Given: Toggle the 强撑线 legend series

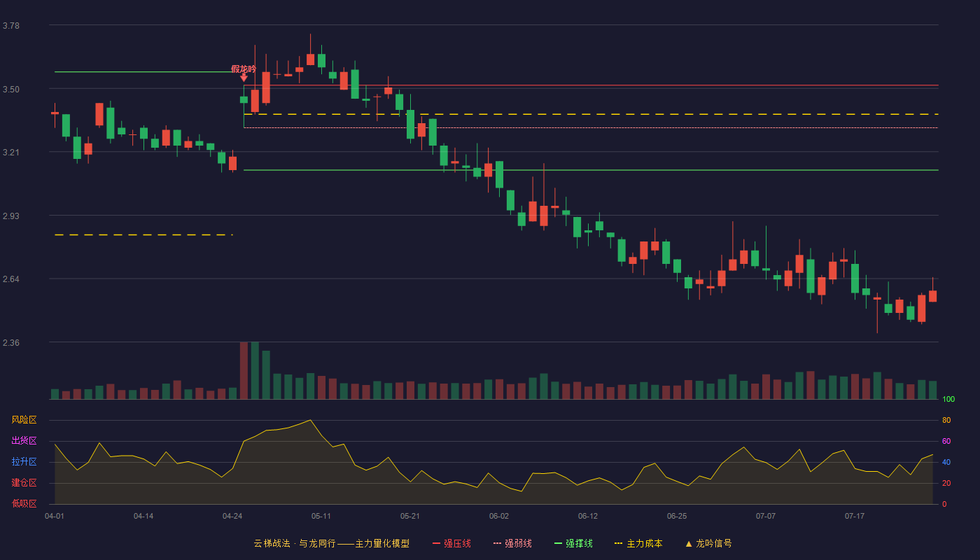Looking at the screenshot, I should click(x=573, y=543).
